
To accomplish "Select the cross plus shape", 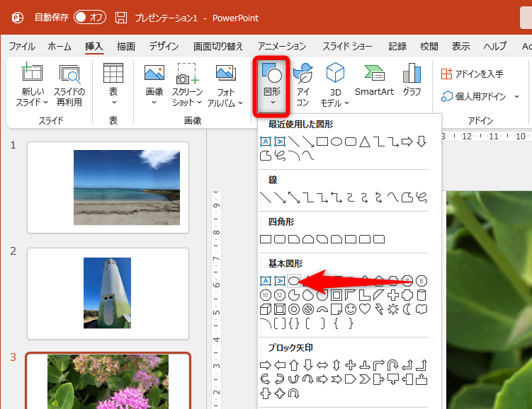I will [393, 295].
